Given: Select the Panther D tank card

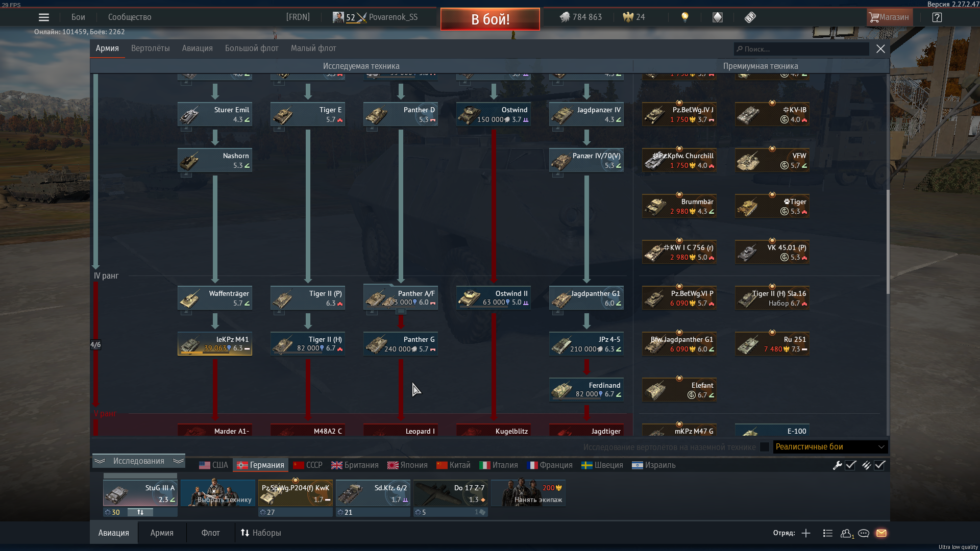Looking at the screenshot, I should 401,115.
